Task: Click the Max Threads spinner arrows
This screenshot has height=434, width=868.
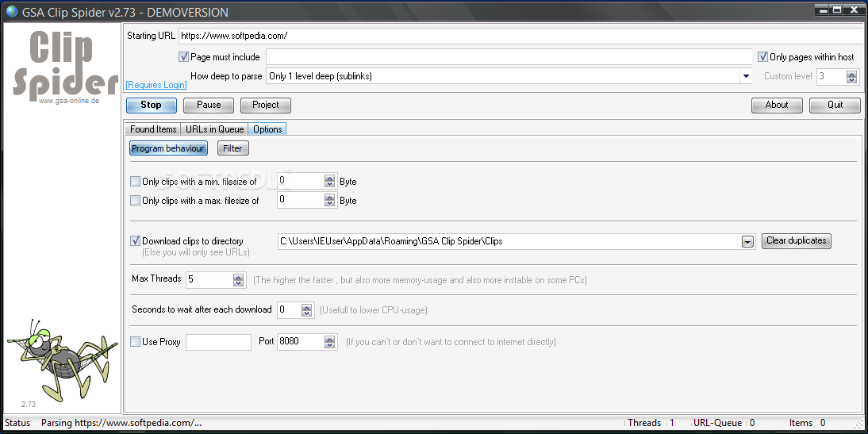Action: (239, 279)
